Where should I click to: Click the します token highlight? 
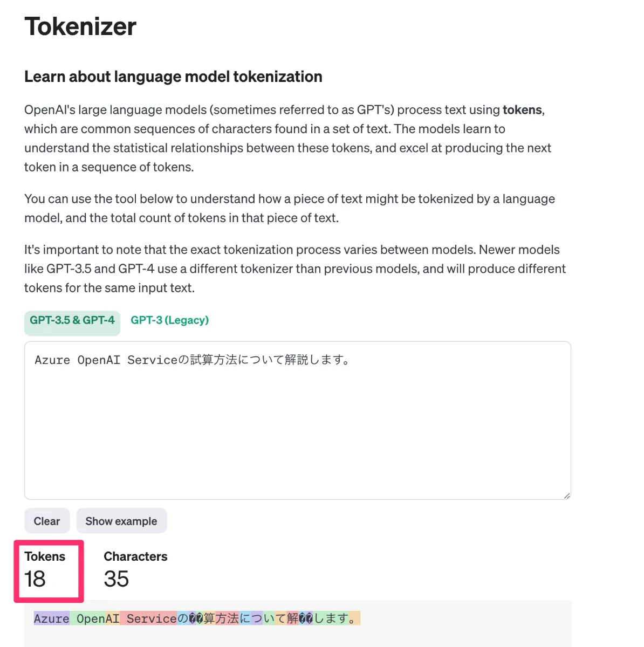coord(331,618)
